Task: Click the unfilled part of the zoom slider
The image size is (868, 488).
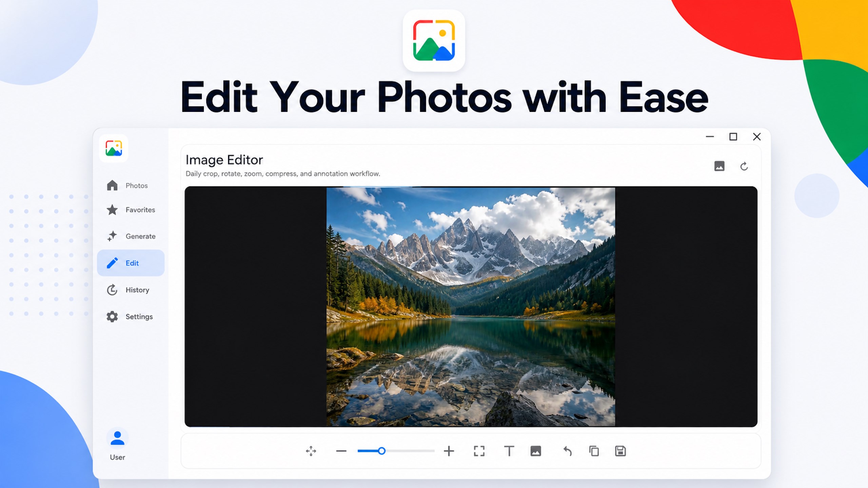Action: (x=410, y=451)
